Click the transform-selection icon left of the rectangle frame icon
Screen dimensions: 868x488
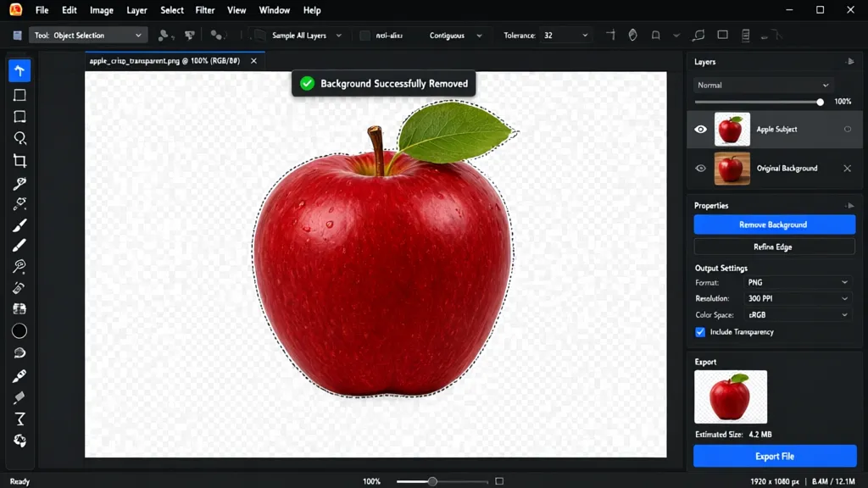click(698, 36)
